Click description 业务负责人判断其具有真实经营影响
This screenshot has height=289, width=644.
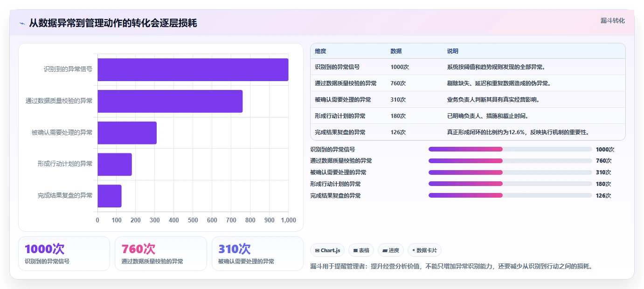(x=493, y=100)
